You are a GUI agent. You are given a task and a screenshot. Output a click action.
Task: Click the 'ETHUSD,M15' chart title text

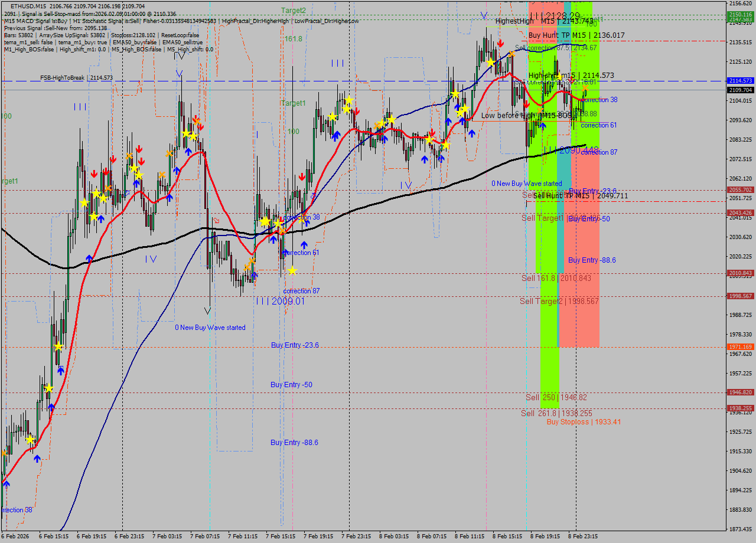(30, 5)
